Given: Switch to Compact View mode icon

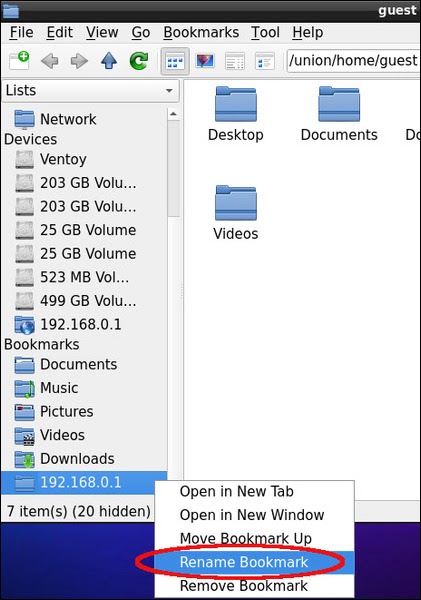Looking at the screenshot, I should 265,61.
